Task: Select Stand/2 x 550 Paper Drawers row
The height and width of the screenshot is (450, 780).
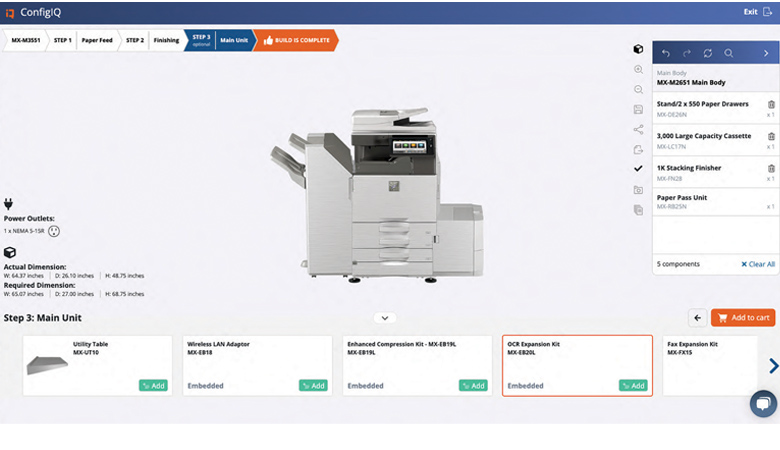Action: coord(715,108)
